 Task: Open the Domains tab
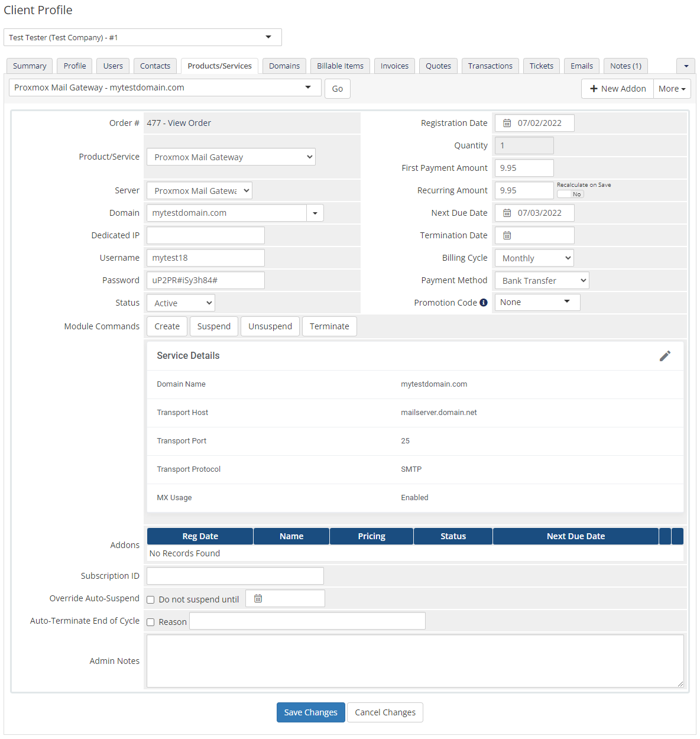284,66
